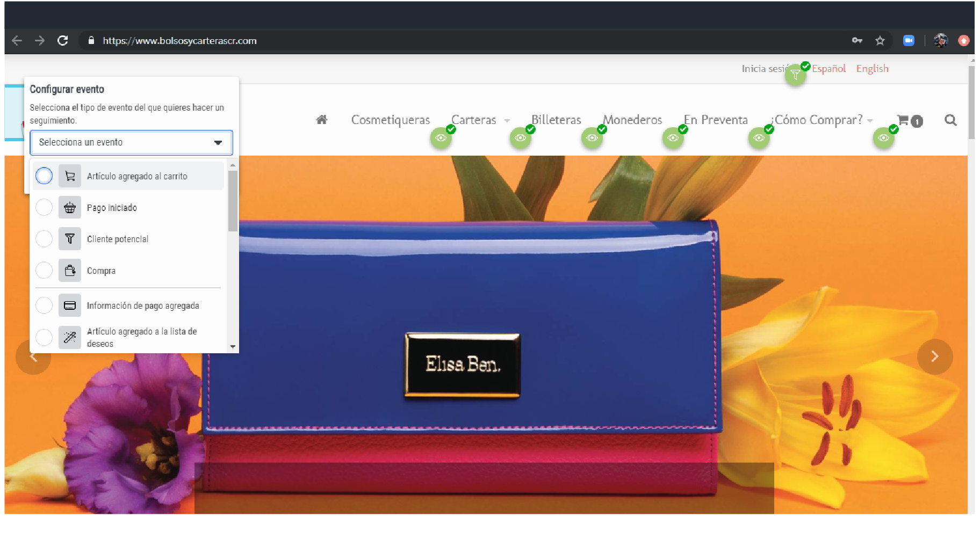Open the Carteras menu item

click(473, 120)
